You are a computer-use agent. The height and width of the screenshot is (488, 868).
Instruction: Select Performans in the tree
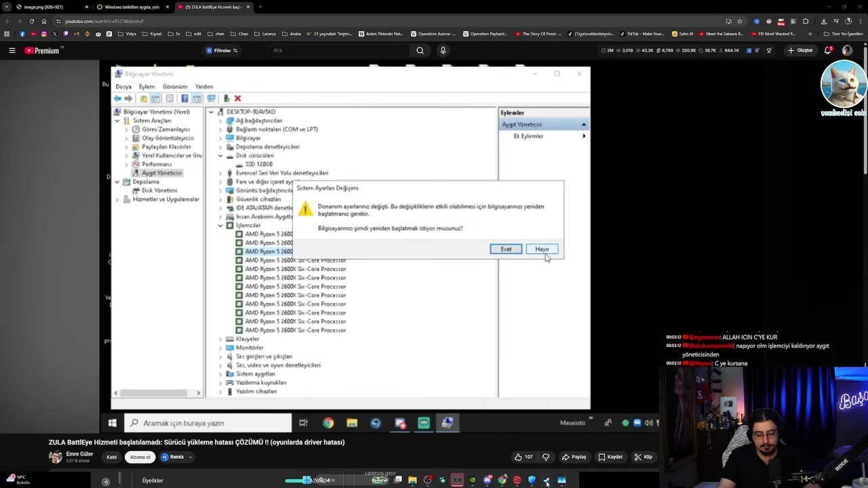(157, 164)
